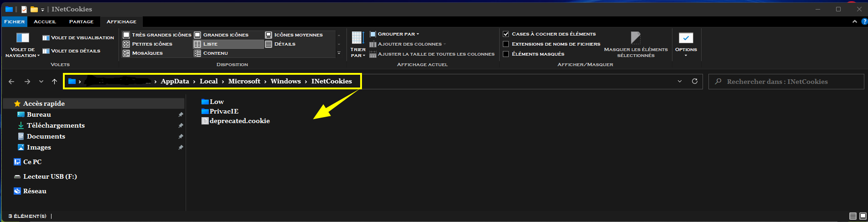Select the Affichage ribbon tab
868x222 pixels.
[121, 21]
